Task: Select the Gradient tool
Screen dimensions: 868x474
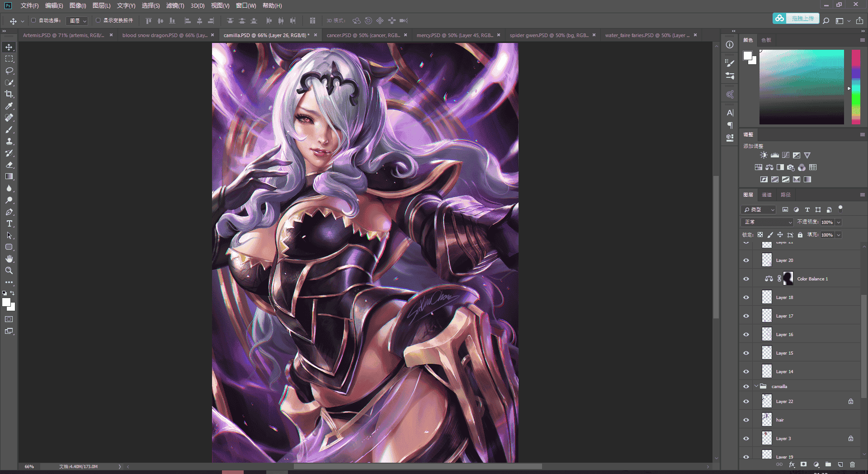Action: [x=9, y=176]
